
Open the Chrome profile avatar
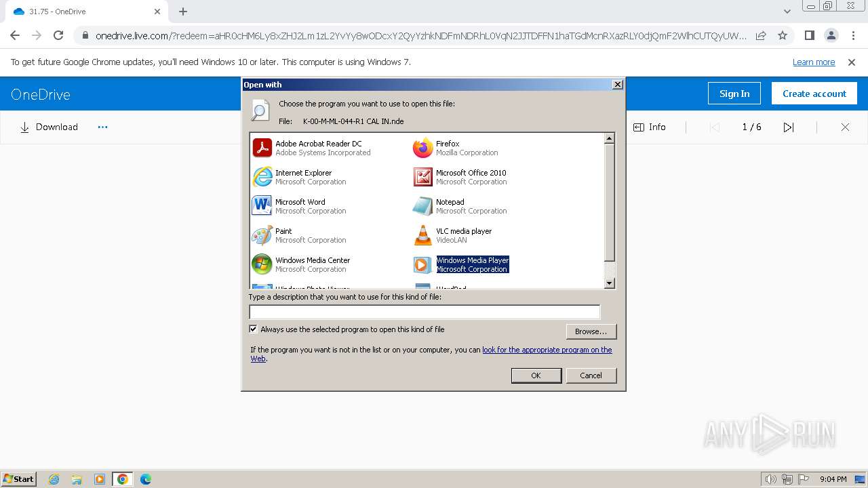831,35
